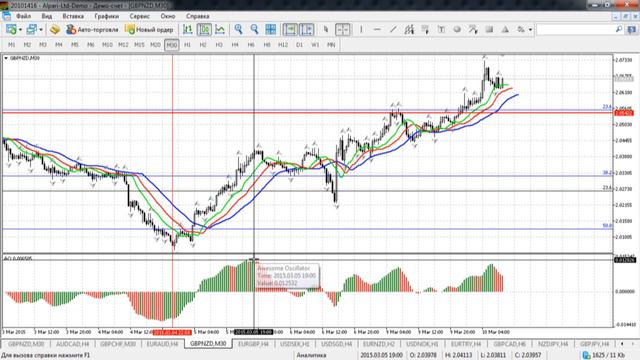Toggle the Auto Scroll chart button
The image size is (640, 360).
(290, 29)
